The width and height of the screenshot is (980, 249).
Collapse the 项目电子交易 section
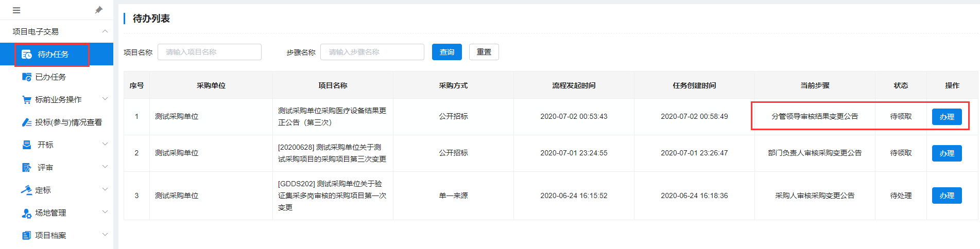click(105, 31)
